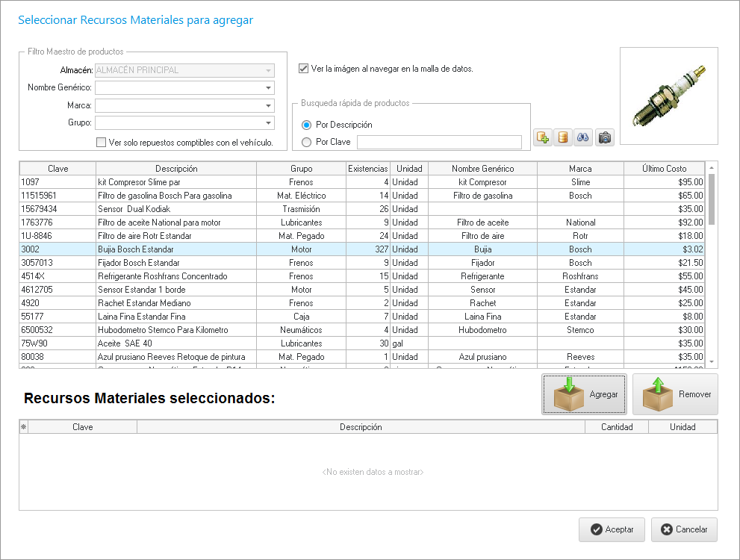The image size is (740, 560).
Task: Click the orange database stack icon
Action: point(563,138)
